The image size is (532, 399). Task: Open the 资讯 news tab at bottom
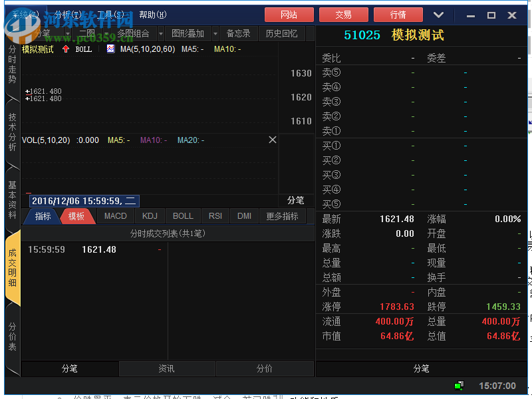pyautogui.click(x=167, y=368)
